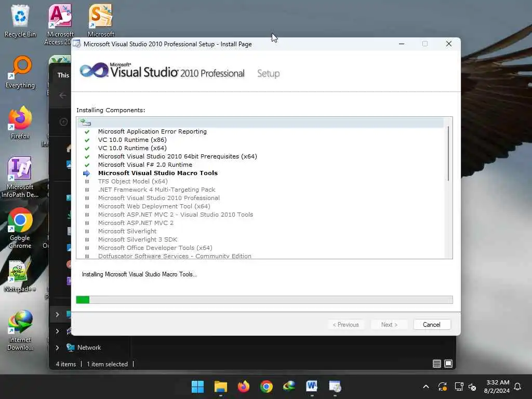Click the installation progress bar
The height and width of the screenshot is (399, 532).
(264, 300)
